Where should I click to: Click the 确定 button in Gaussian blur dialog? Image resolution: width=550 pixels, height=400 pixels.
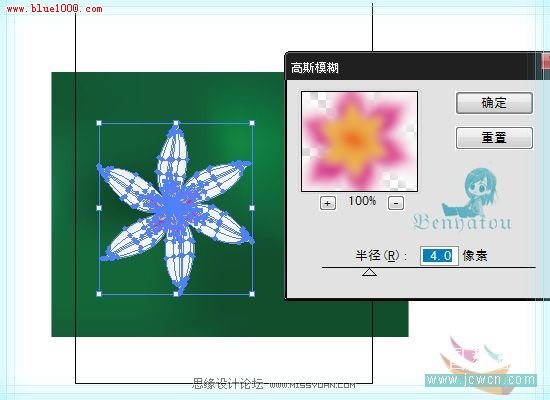pos(494,103)
